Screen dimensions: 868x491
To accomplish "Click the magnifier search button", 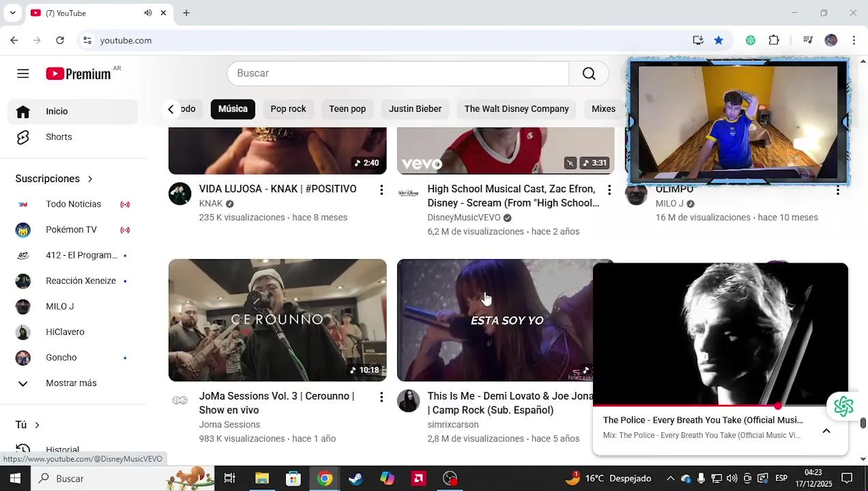I will (589, 74).
